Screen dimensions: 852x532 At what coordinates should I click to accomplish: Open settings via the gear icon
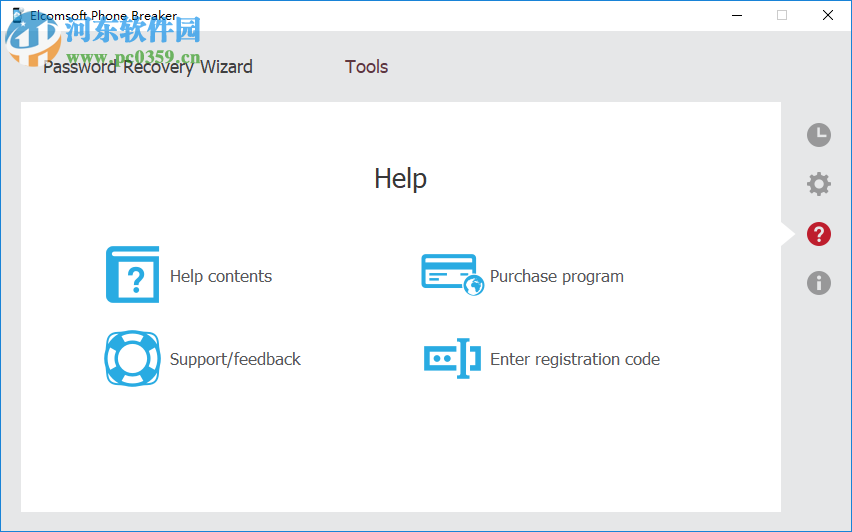818,184
